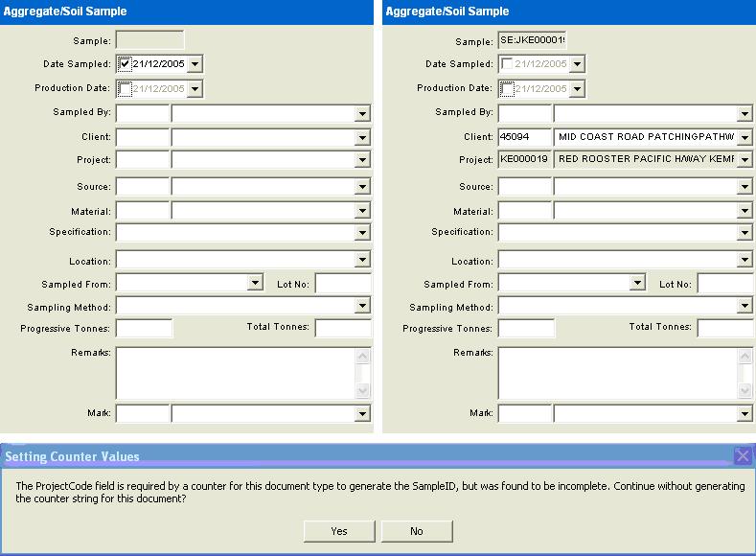This screenshot has width=756, height=556.
Task: Click the right form Remarks text area
Action: pos(618,373)
